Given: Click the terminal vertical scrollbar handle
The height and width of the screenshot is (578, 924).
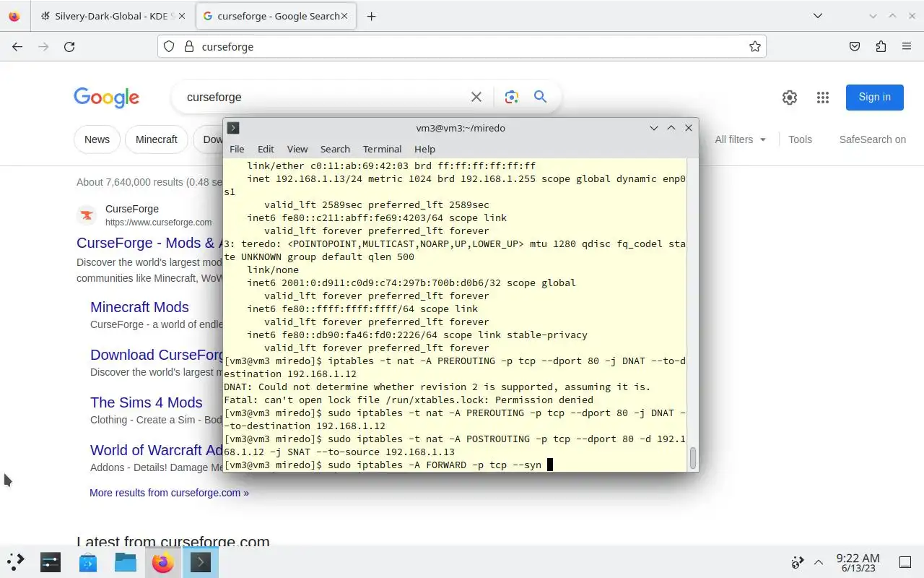Looking at the screenshot, I should 694,458.
